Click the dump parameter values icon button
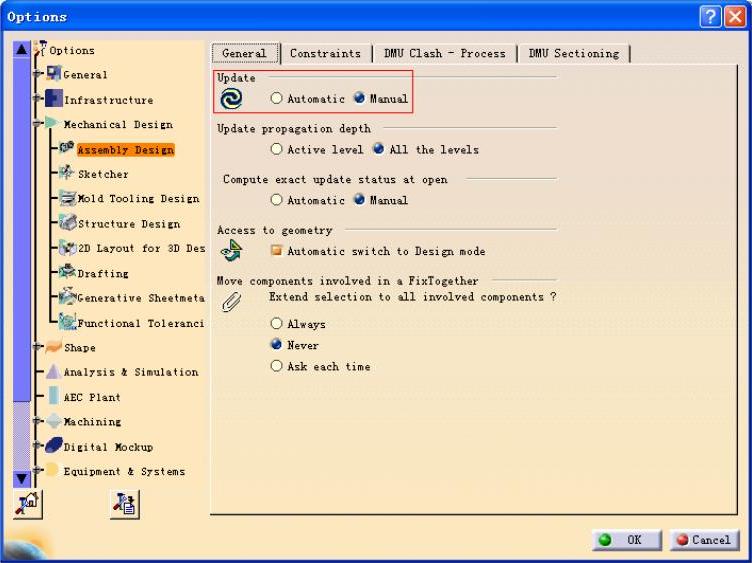Image resolution: width=752 pixels, height=563 pixels. [125, 504]
